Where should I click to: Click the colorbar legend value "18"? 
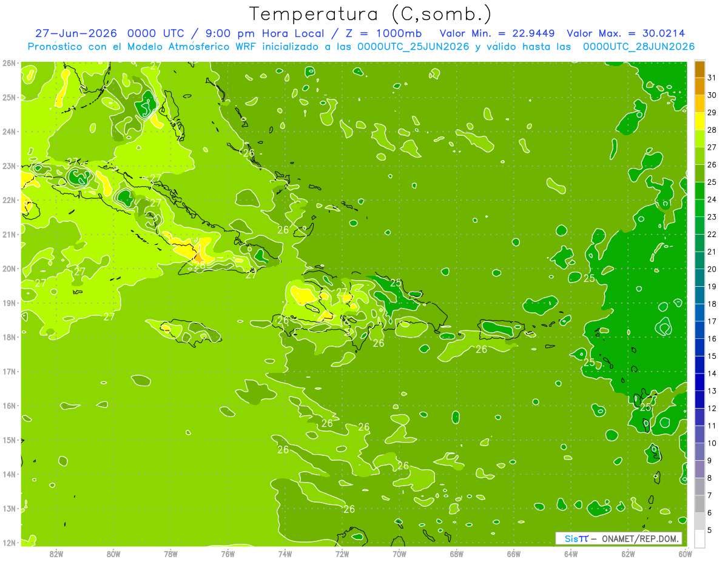(x=712, y=304)
